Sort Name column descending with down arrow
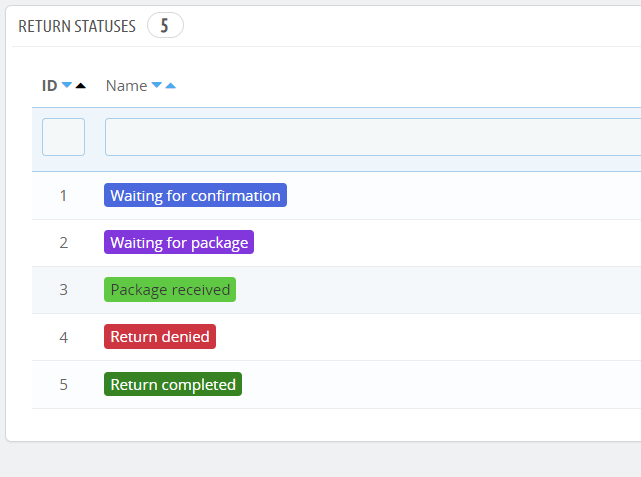 point(156,86)
